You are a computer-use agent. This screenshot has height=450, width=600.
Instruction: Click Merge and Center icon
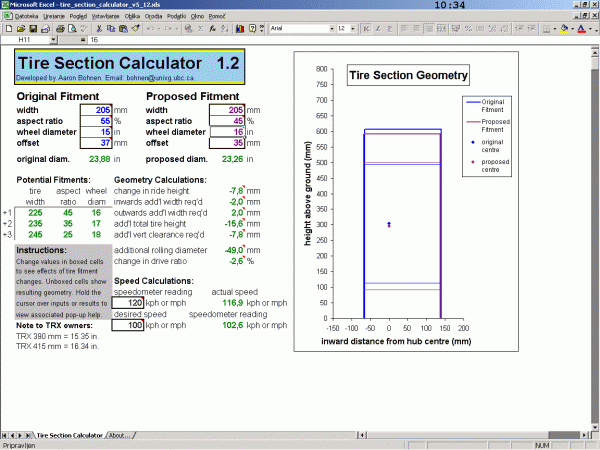click(x=441, y=28)
